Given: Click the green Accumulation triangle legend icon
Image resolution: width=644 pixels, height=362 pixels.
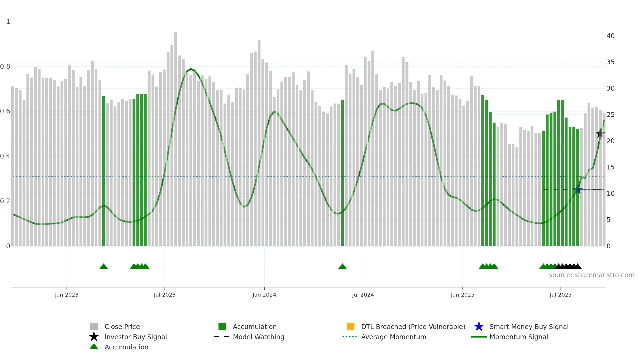Looking at the screenshot, I should 94,346.
